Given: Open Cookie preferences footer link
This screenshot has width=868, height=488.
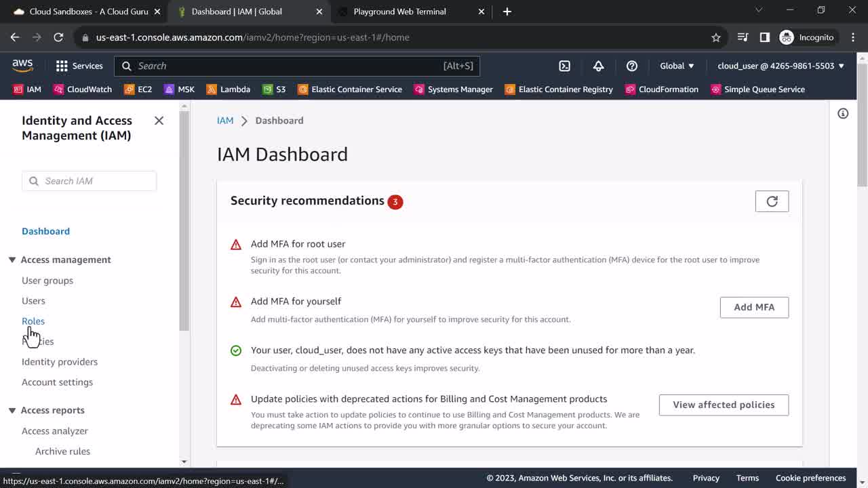Looking at the screenshot, I should pos(810,478).
